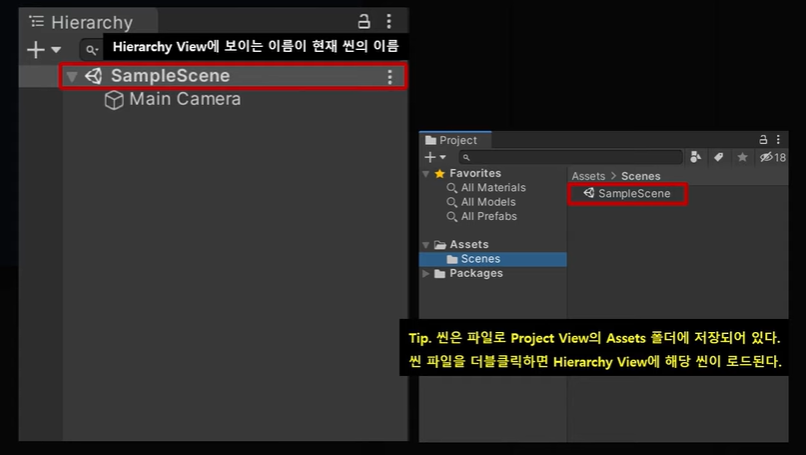
Task: Open the Hierarchy create dropdown arrow
Action: (56, 50)
